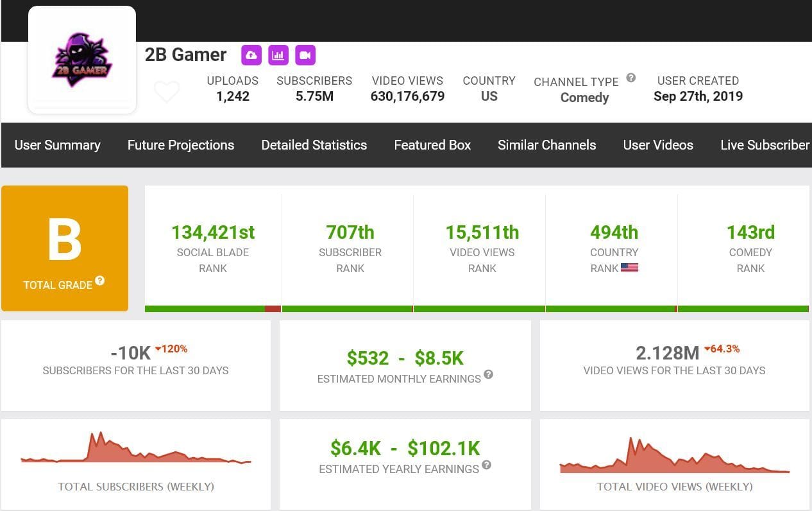Viewport: 812px width, 511px height.
Task: Select the purple bar chart statistics icon
Action: (278, 55)
